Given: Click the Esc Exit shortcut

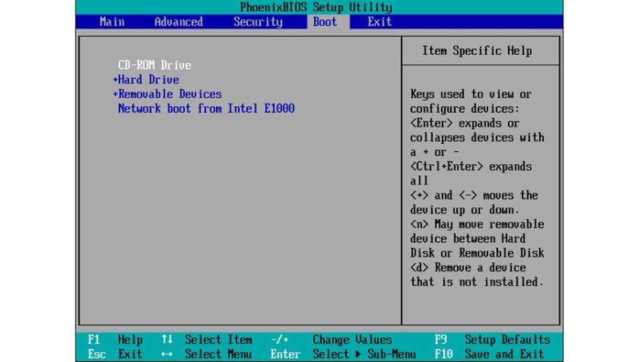Looking at the screenshot, I should point(119,354).
